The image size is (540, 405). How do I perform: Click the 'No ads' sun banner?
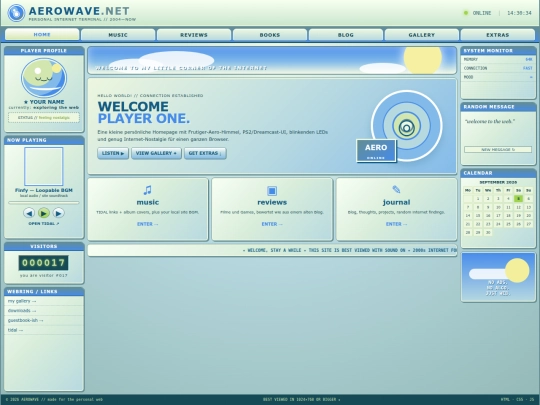point(498,277)
